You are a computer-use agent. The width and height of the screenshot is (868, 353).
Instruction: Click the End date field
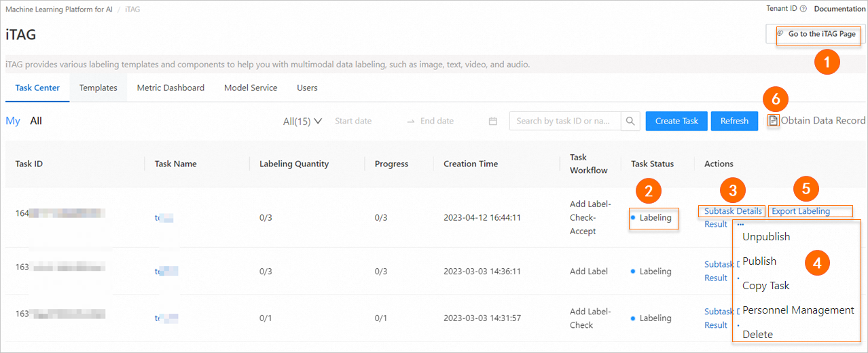pyautogui.click(x=437, y=121)
